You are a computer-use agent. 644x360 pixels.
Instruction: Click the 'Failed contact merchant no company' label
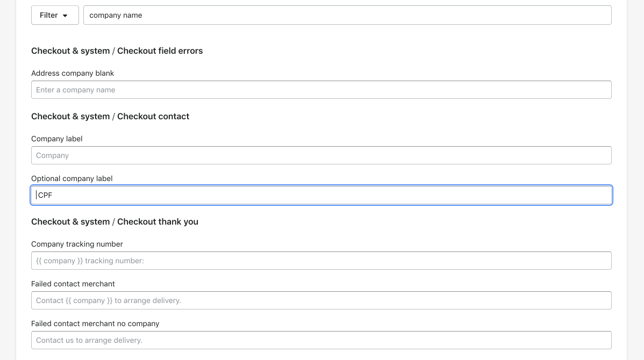(x=95, y=323)
